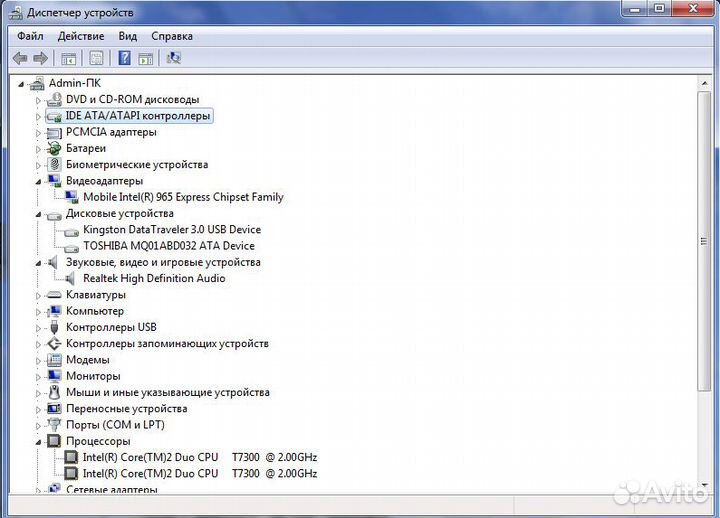Select the first Intel Core2 Duo T7300 entry
Screen dimensions: 720x518
coord(200,457)
